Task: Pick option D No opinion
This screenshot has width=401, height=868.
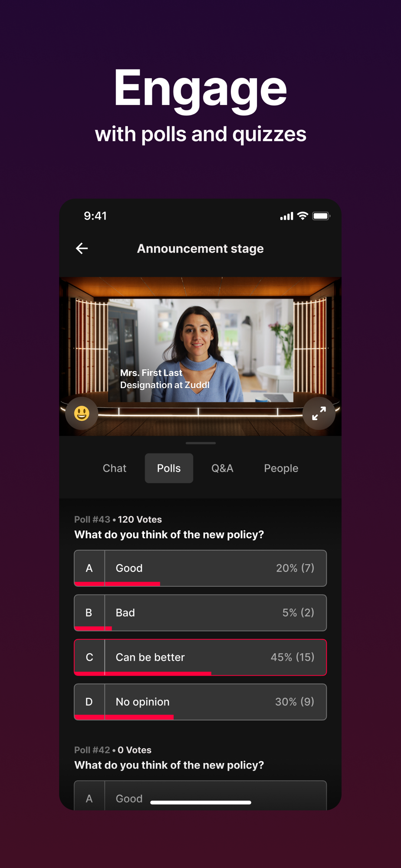Action: click(x=200, y=702)
